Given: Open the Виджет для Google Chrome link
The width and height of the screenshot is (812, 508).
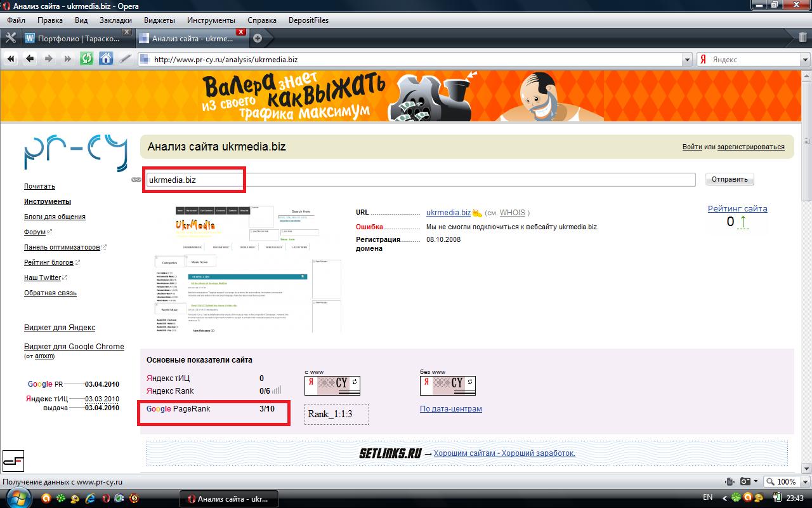Looking at the screenshot, I should click(74, 347).
